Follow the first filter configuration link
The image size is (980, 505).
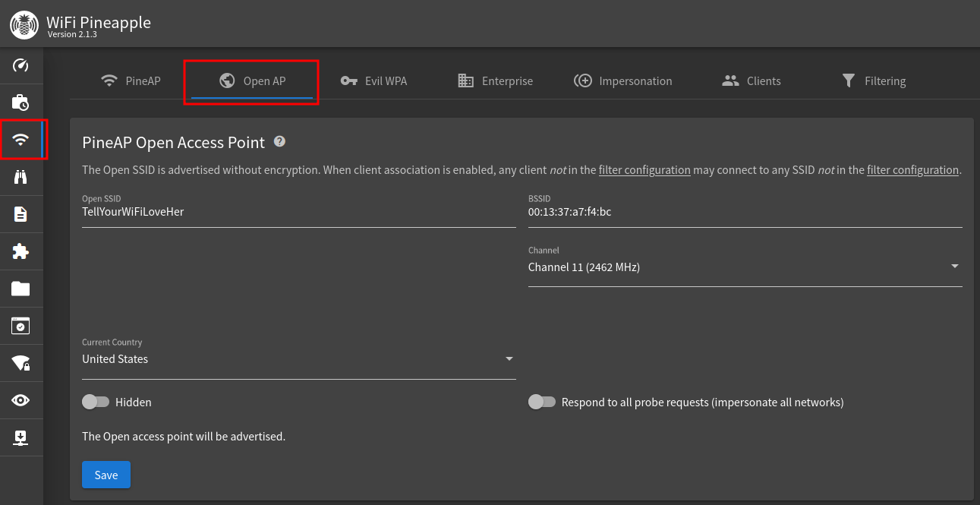click(x=644, y=170)
